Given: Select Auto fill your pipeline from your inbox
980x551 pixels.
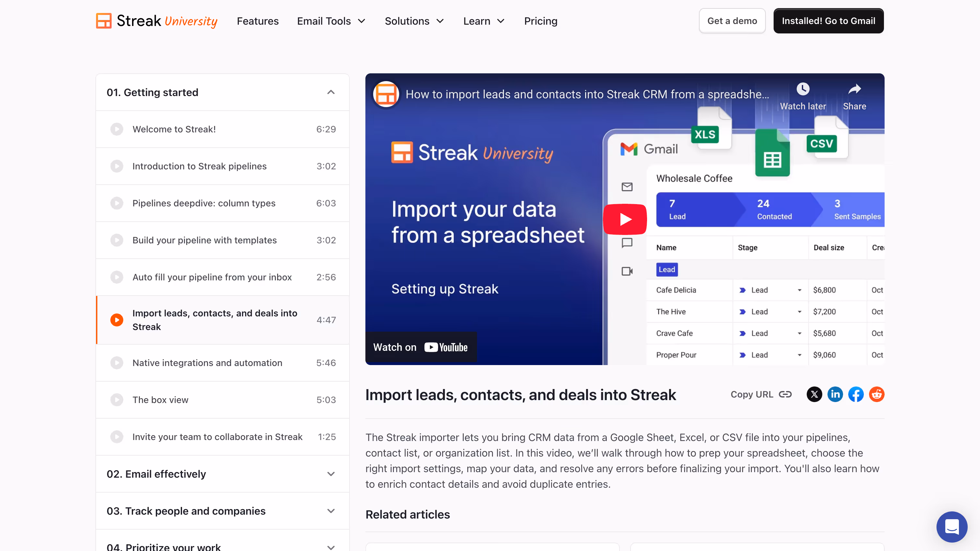Looking at the screenshot, I should [x=212, y=277].
